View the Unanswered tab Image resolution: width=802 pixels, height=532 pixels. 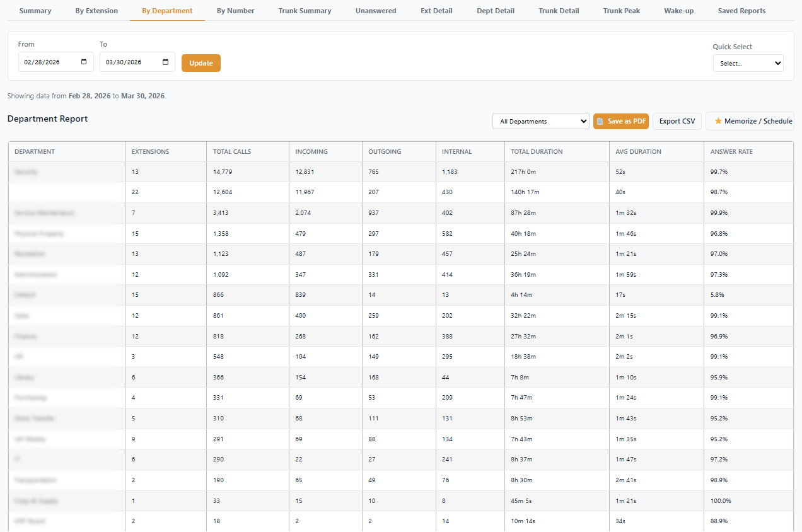point(376,11)
